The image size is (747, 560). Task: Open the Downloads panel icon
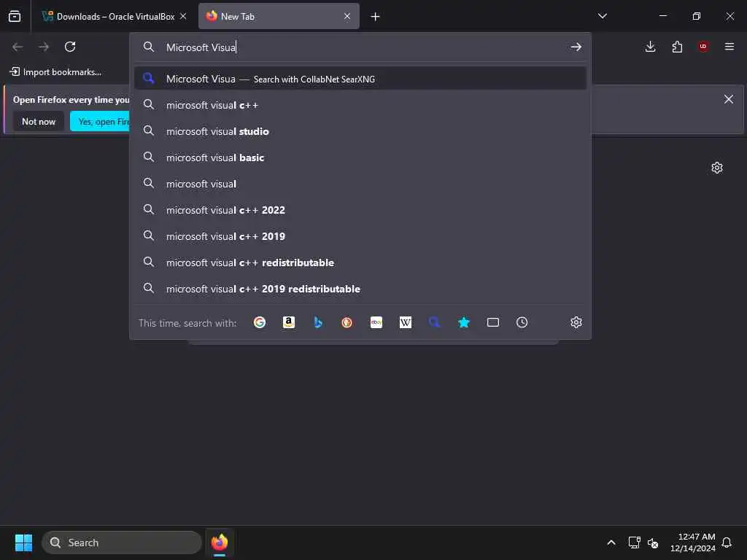(650, 47)
